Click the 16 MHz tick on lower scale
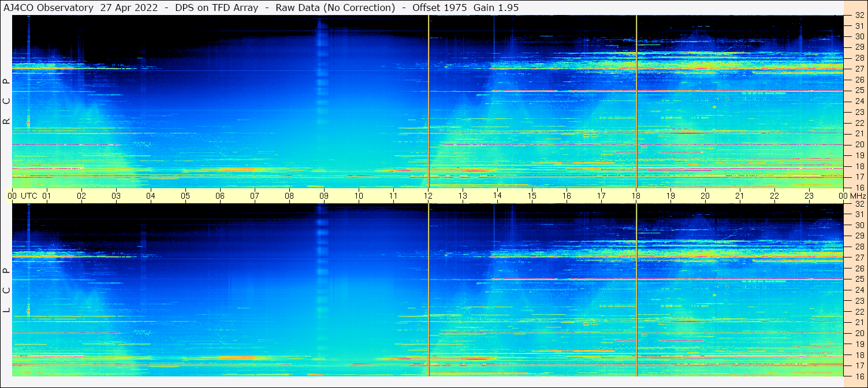The width and height of the screenshot is (868, 388). [859, 376]
